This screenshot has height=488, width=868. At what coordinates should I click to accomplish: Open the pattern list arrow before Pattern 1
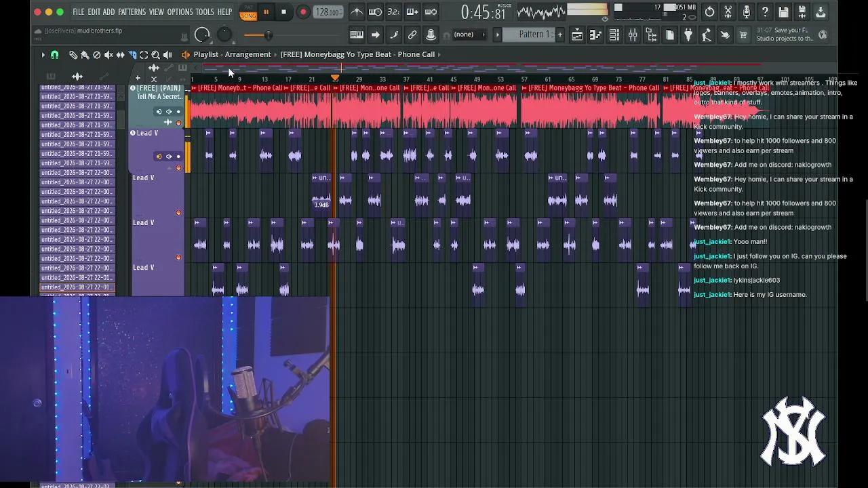point(497,35)
